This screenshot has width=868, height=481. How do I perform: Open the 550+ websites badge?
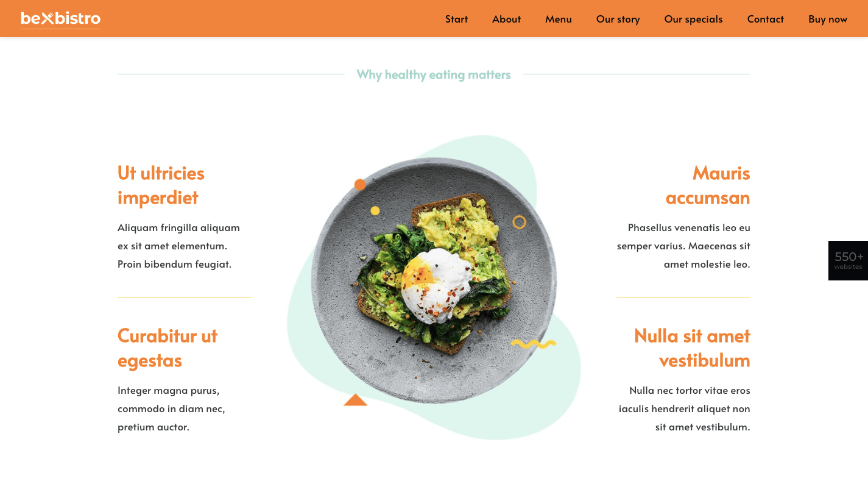[848, 260]
